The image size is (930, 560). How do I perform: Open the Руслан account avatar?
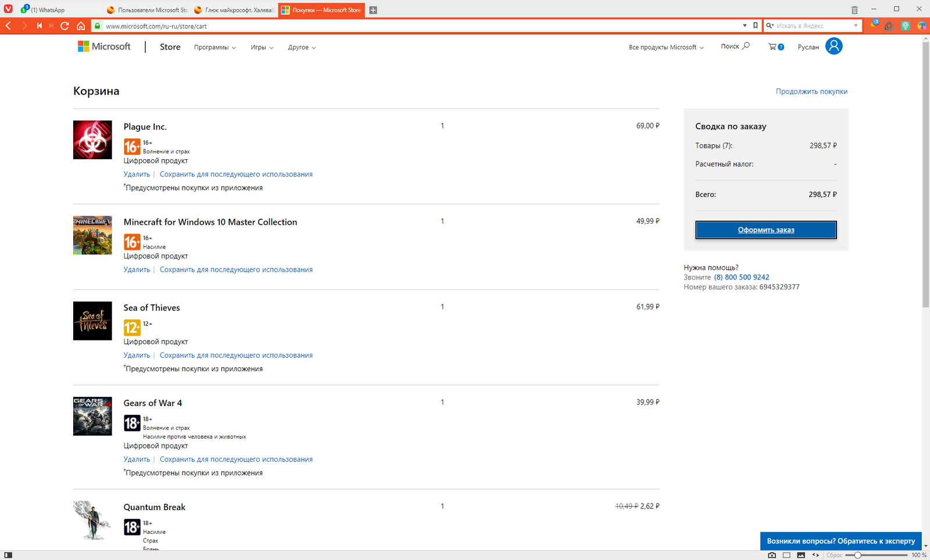click(x=834, y=46)
